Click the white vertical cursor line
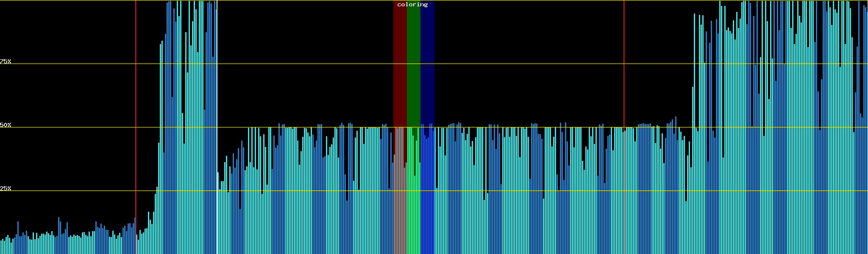Image resolution: width=868 pixels, height=254 pixels. [x=217, y=85]
